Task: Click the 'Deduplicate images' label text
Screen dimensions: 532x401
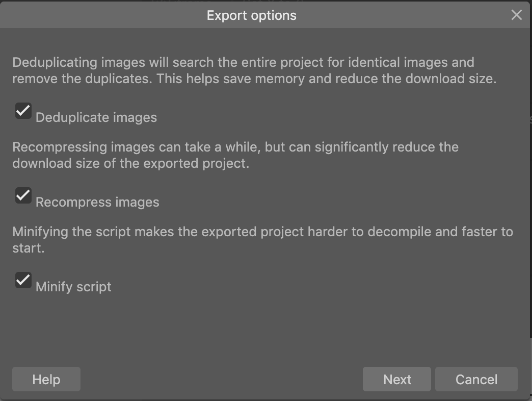Action: pos(96,117)
